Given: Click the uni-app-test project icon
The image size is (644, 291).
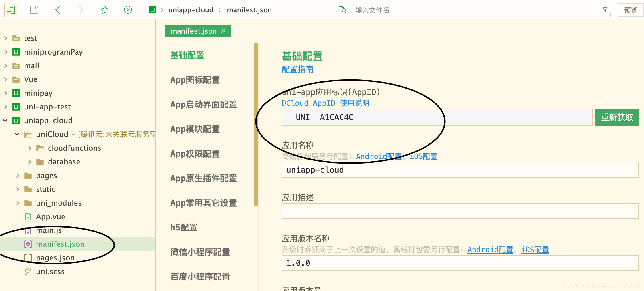Looking at the screenshot, I should tap(16, 107).
